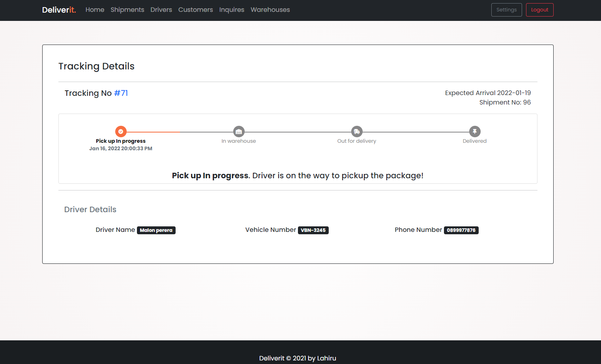Click the Out for delivery truck icon

point(357,131)
